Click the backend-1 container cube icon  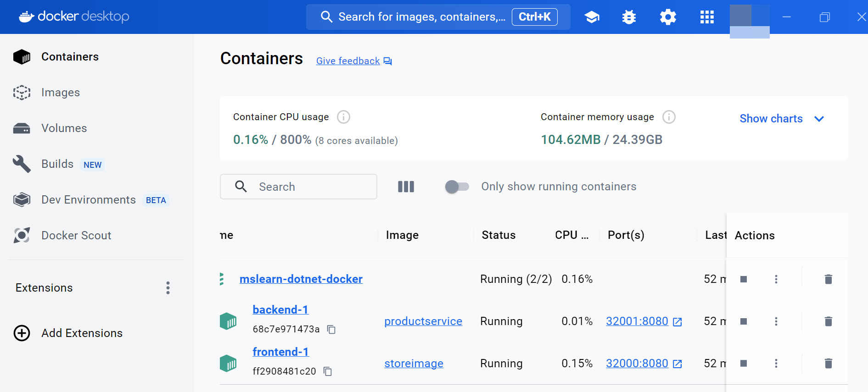point(228,321)
